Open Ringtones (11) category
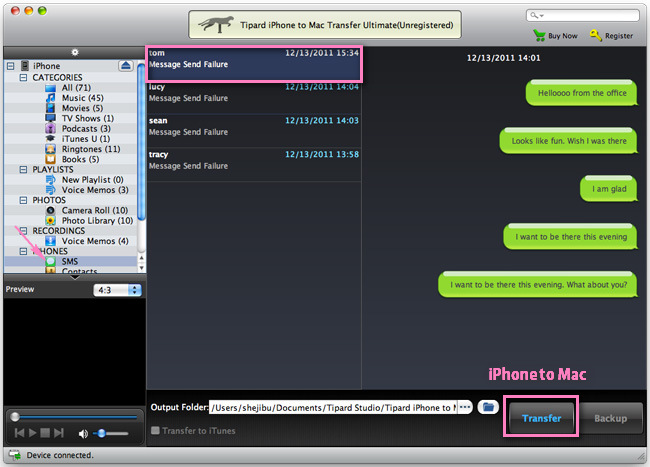 coord(91,149)
